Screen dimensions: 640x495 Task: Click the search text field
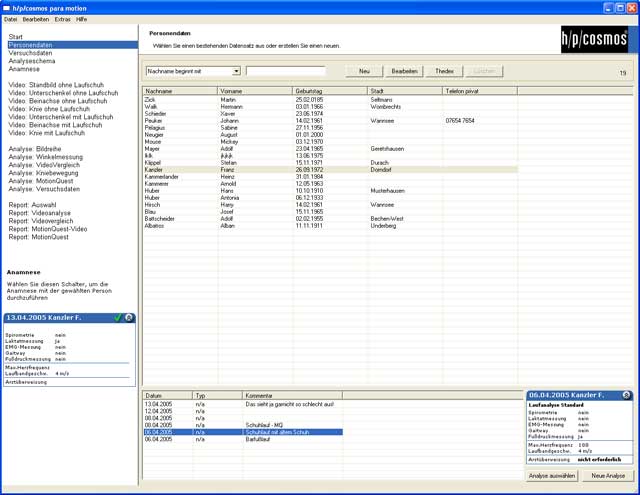pos(286,71)
